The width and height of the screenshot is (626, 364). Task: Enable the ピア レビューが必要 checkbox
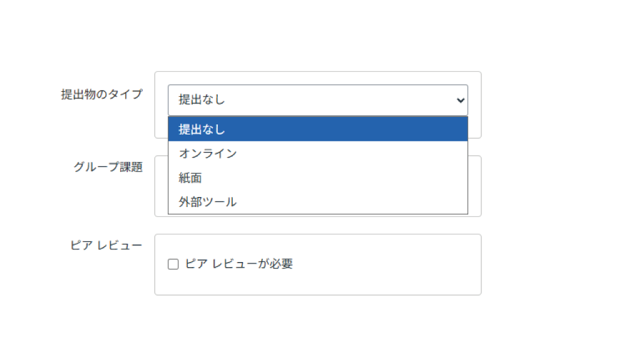point(173,265)
